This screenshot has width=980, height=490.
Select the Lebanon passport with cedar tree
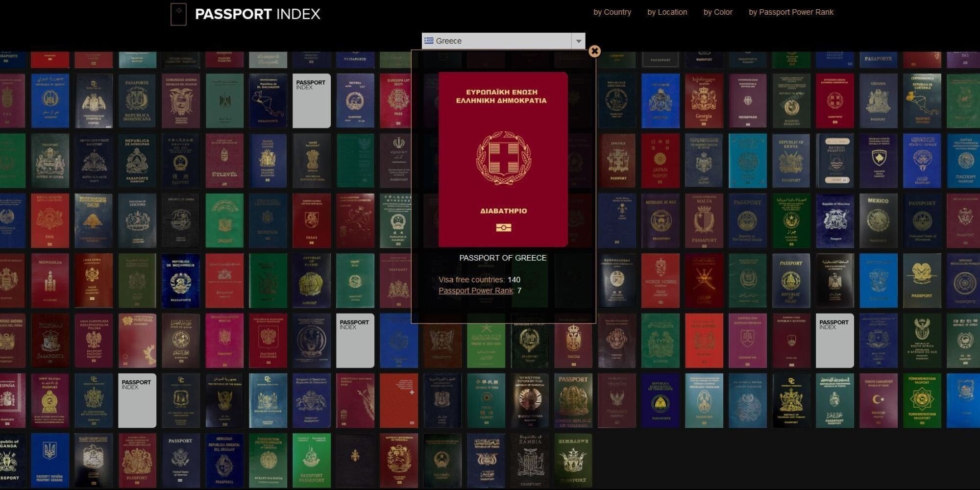click(93, 221)
